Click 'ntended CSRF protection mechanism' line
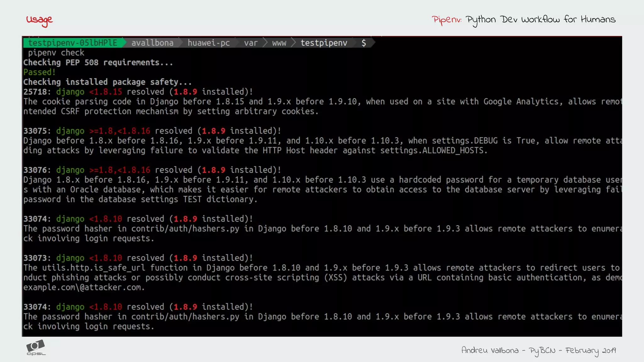This screenshot has height=362, width=644. (171, 111)
